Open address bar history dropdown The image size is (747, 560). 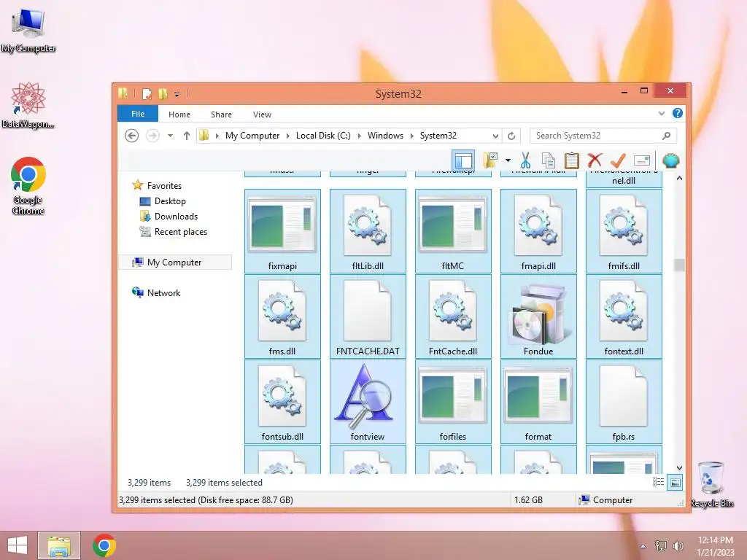495,136
